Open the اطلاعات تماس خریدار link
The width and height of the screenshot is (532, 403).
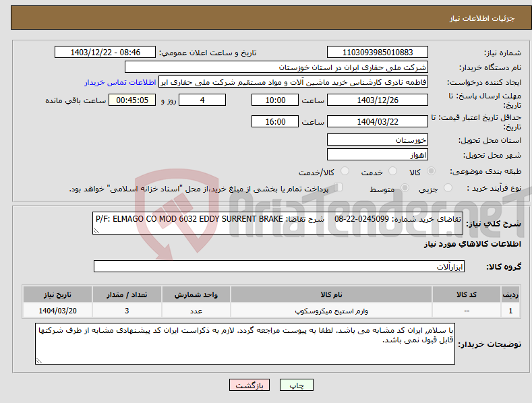pos(120,82)
